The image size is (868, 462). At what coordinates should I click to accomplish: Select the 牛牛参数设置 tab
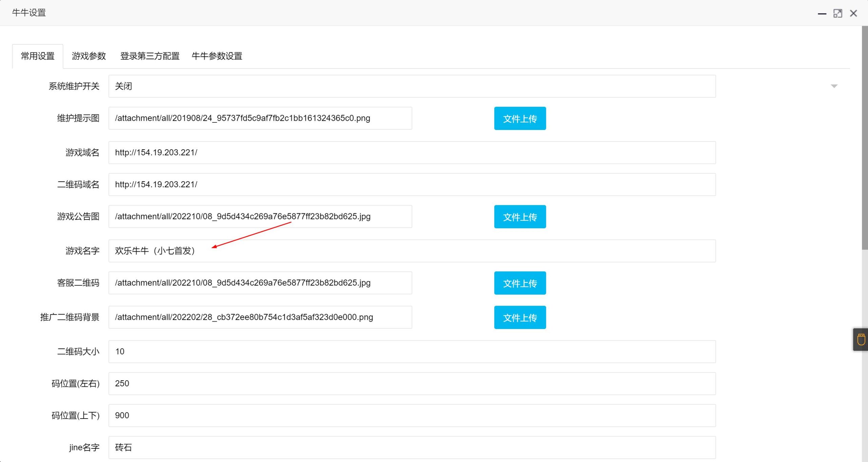click(x=217, y=56)
